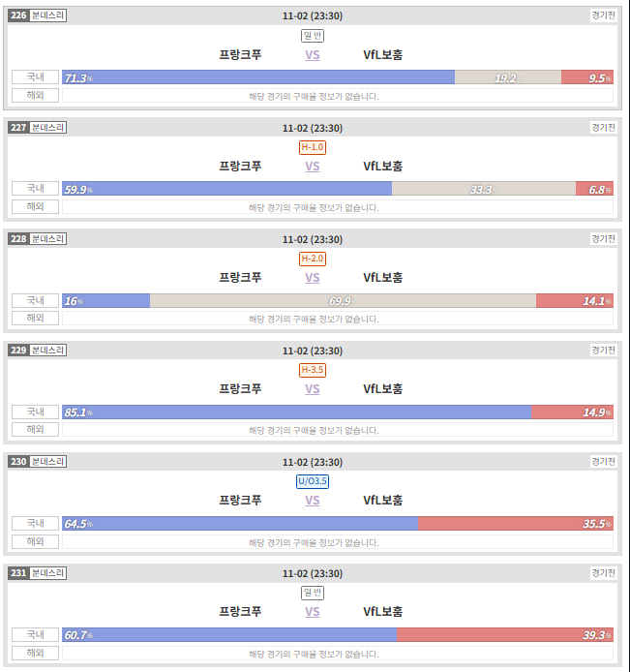Select the 국내 button in match 226
630x672 pixels.
point(35,77)
